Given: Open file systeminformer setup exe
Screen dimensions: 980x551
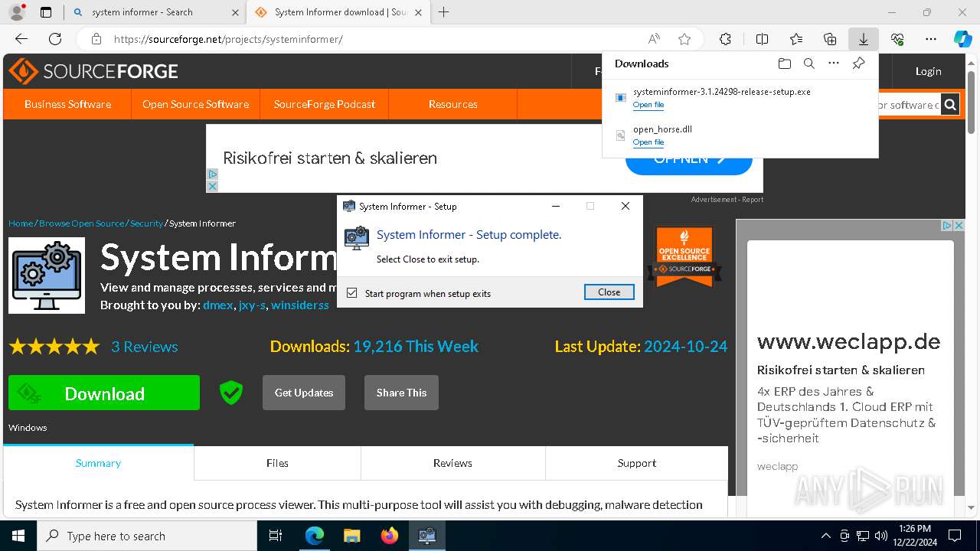Looking at the screenshot, I should coord(648,105).
